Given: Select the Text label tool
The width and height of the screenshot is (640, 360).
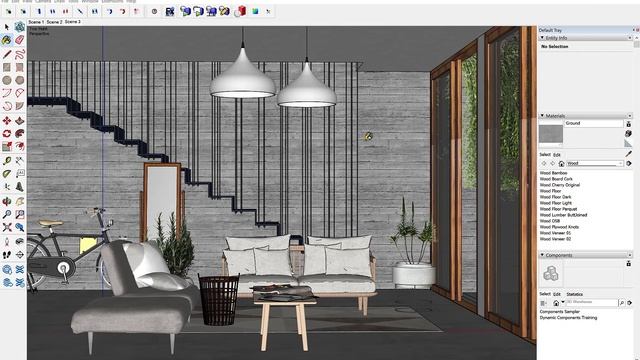Looking at the screenshot, I should (20, 174).
